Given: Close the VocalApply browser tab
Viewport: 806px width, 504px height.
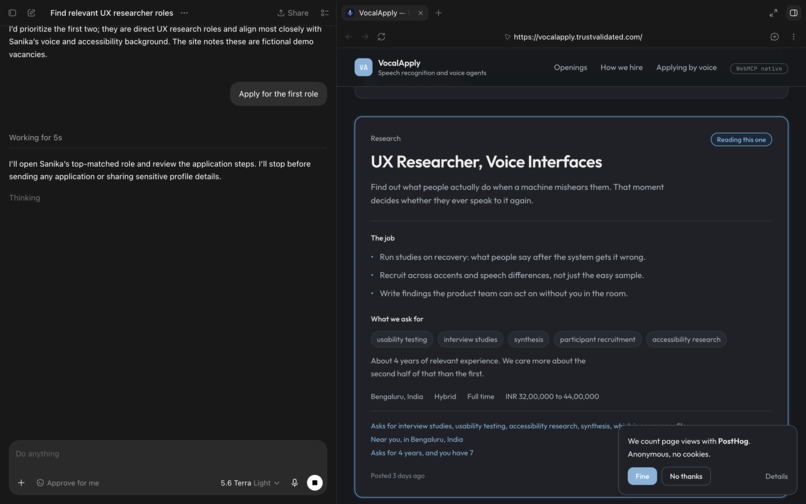Looking at the screenshot, I should click(x=420, y=13).
